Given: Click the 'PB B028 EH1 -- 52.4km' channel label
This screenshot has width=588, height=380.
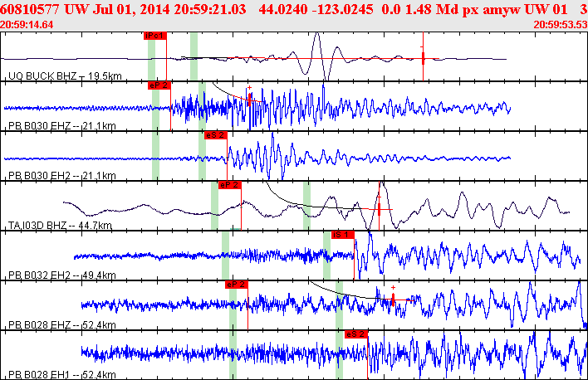Looking at the screenshot, I should [x=62, y=375].
